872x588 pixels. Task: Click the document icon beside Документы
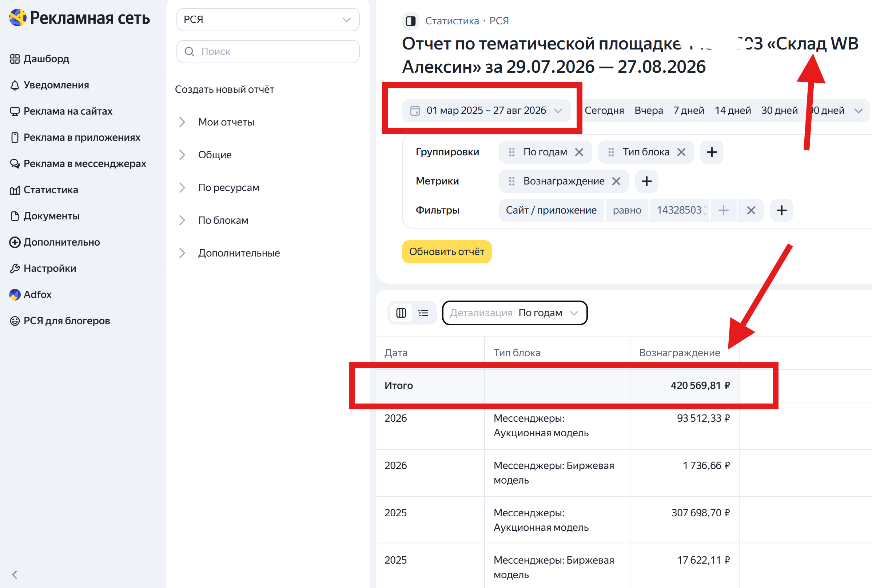tap(15, 216)
